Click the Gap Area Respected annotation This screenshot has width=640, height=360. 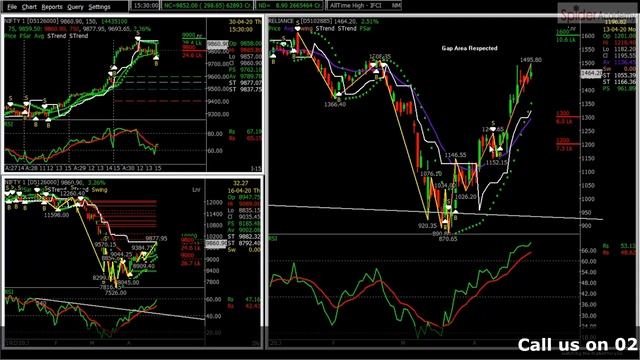coord(469,48)
